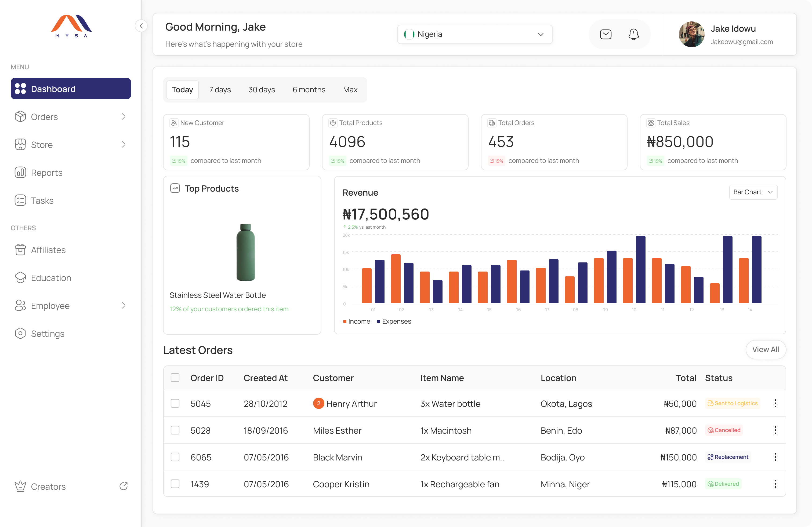The image size is (812, 527).
Task: Select the order 1439 checkbox
Action: pos(175,484)
